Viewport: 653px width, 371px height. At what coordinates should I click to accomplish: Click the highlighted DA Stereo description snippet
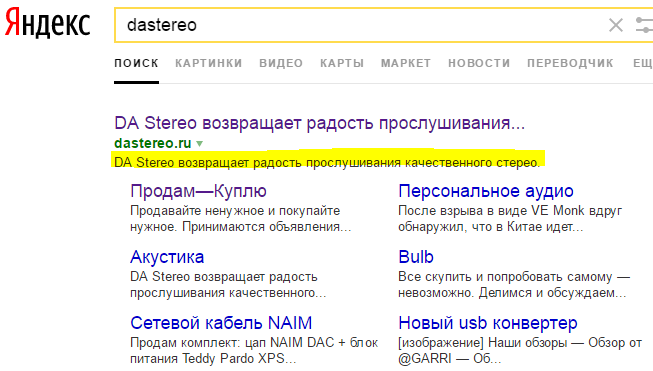pos(327,162)
